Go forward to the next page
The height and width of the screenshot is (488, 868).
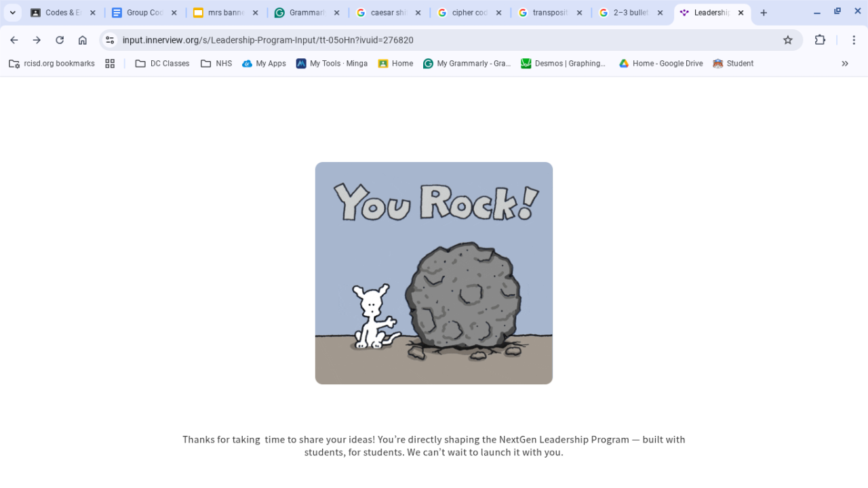point(37,40)
